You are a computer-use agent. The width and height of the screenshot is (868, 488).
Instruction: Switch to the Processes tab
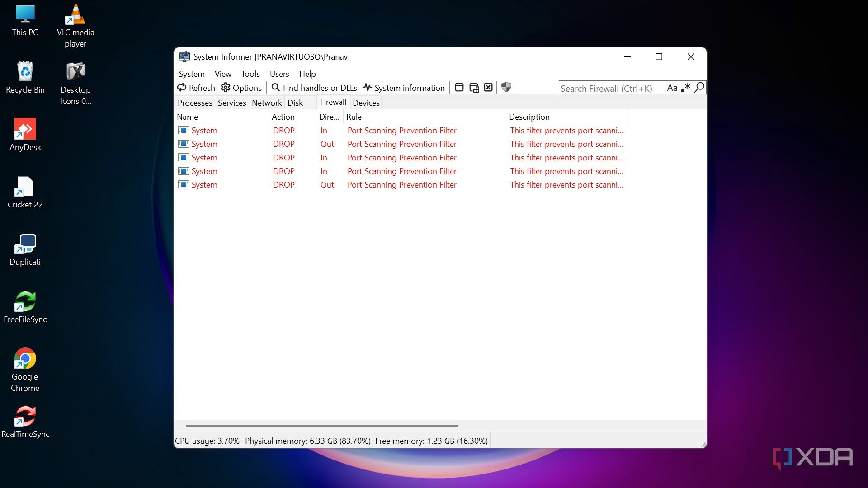coord(195,103)
